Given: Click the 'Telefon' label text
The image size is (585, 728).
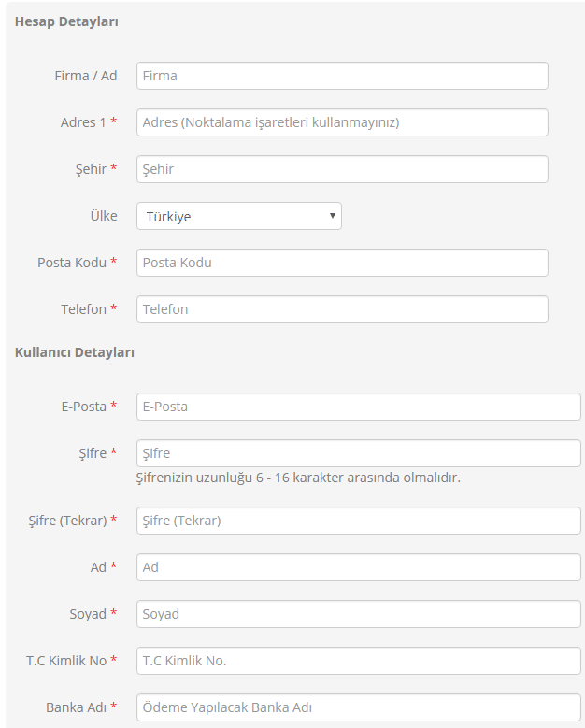Looking at the screenshot, I should [83, 309].
